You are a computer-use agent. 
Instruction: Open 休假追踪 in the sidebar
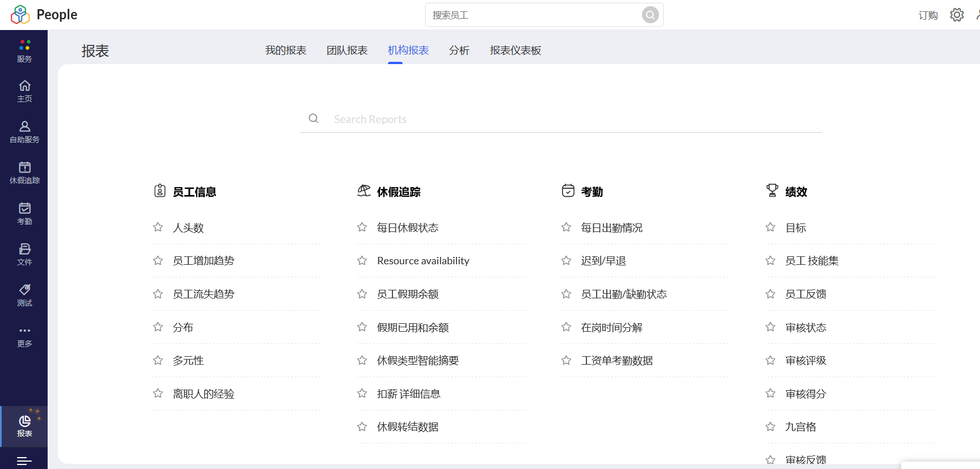point(24,172)
